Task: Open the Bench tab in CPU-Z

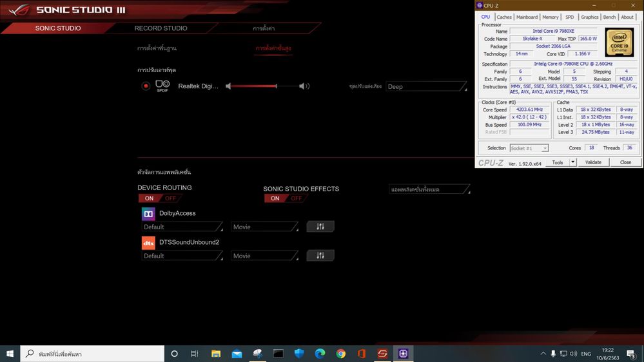Action: point(609,17)
